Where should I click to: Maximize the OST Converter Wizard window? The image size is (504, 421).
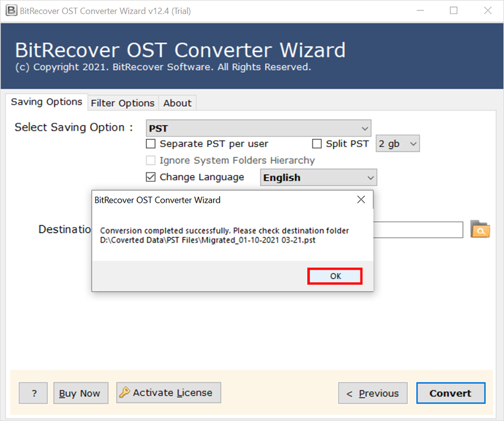coord(454,11)
